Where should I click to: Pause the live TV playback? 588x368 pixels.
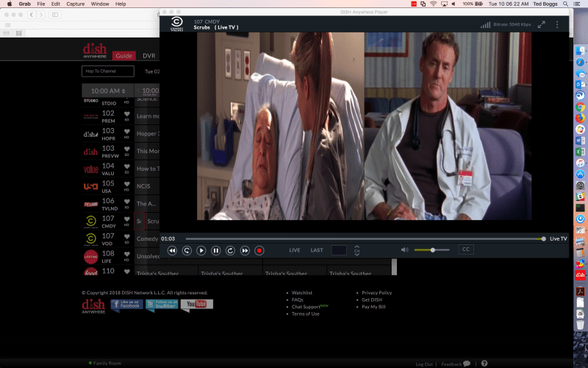[x=216, y=250]
